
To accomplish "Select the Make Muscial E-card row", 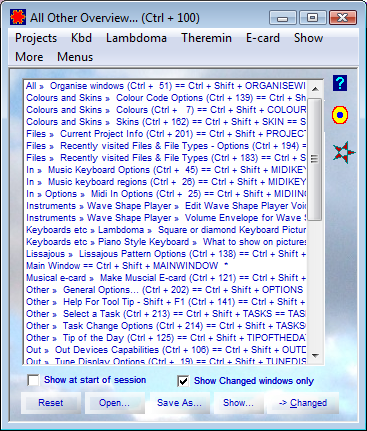I will pyautogui.click(x=166, y=278).
